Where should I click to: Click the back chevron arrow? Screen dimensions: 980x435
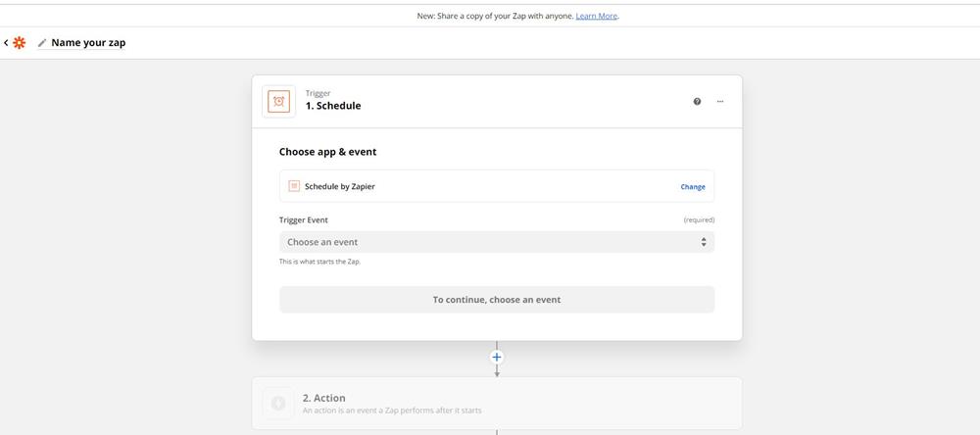point(6,43)
